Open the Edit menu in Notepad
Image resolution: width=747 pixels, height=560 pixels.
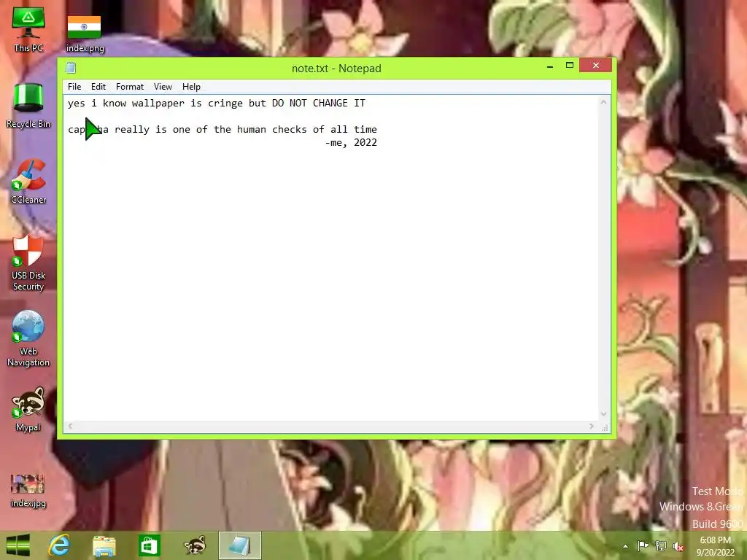point(98,87)
